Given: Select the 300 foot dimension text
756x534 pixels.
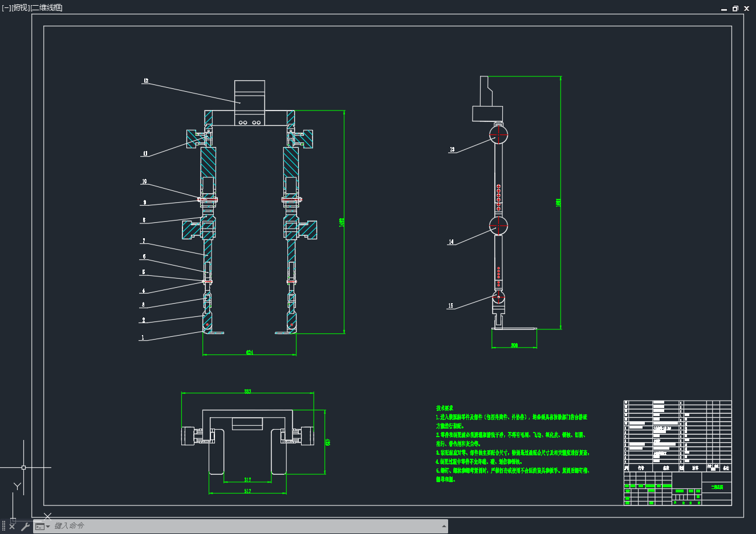Looking at the screenshot, I should pos(514,345).
